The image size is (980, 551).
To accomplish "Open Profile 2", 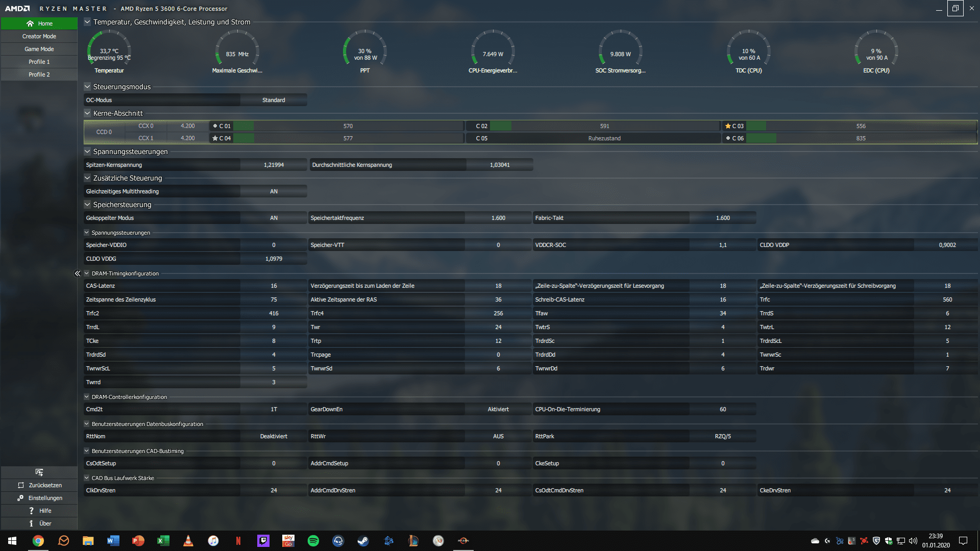I will click(x=39, y=74).
